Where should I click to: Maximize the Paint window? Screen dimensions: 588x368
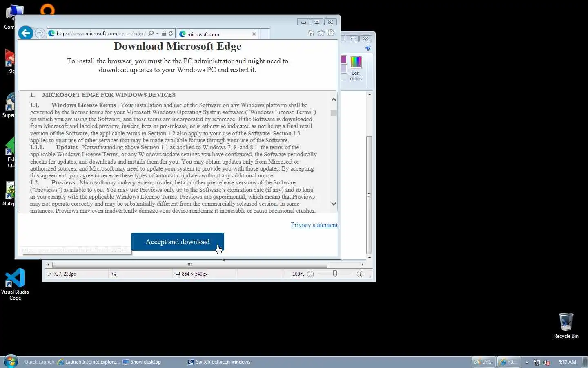352,39
